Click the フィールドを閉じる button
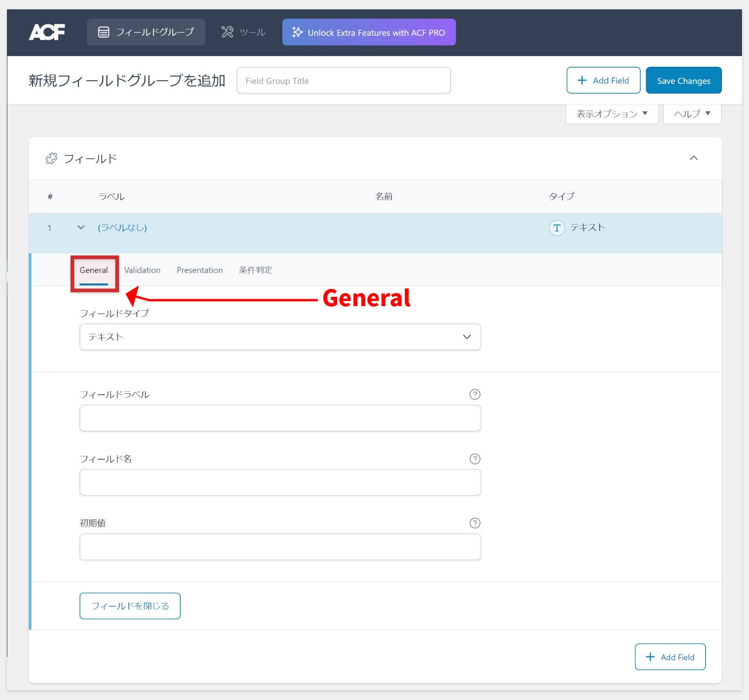The width and height of the screenshot is (749, 700). point(130,606)
